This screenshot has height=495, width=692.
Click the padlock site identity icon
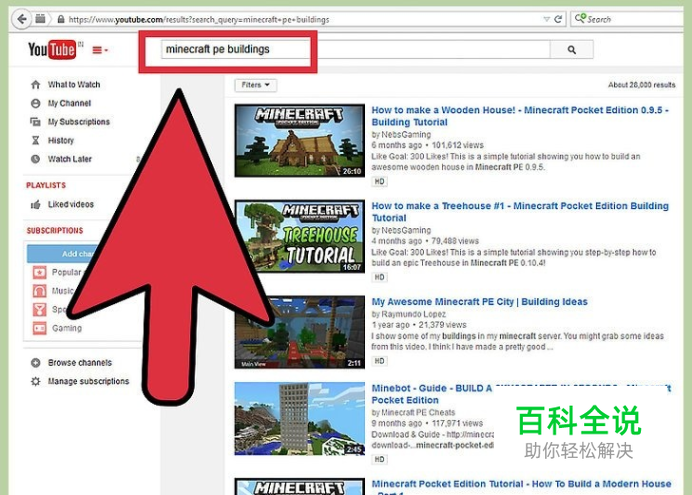pos(61,19)
